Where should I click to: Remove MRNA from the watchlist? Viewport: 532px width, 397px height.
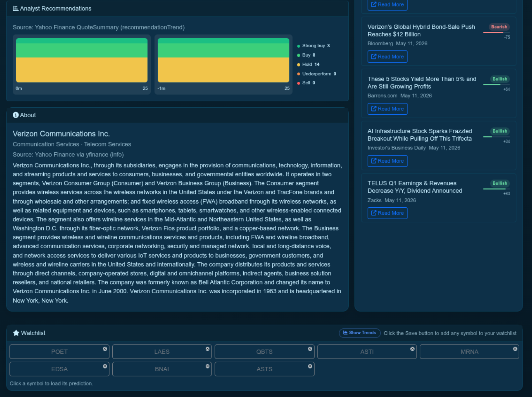[515, 349]
